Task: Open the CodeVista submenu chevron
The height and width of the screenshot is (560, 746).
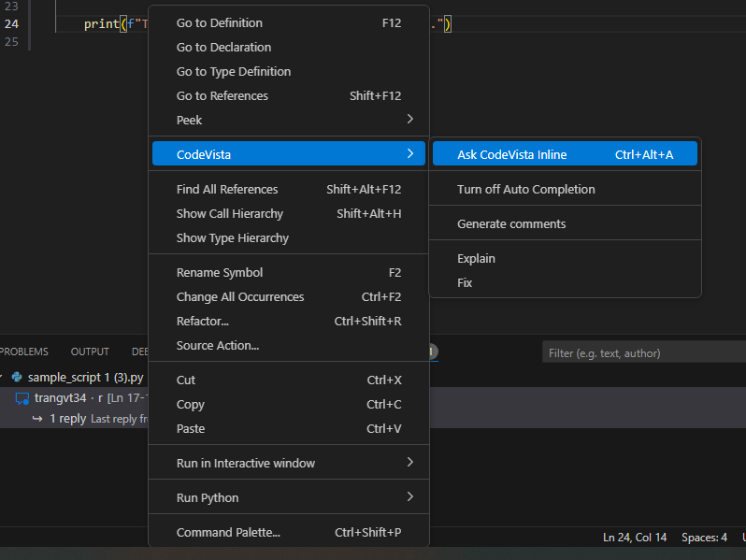Action: point(410,153)
